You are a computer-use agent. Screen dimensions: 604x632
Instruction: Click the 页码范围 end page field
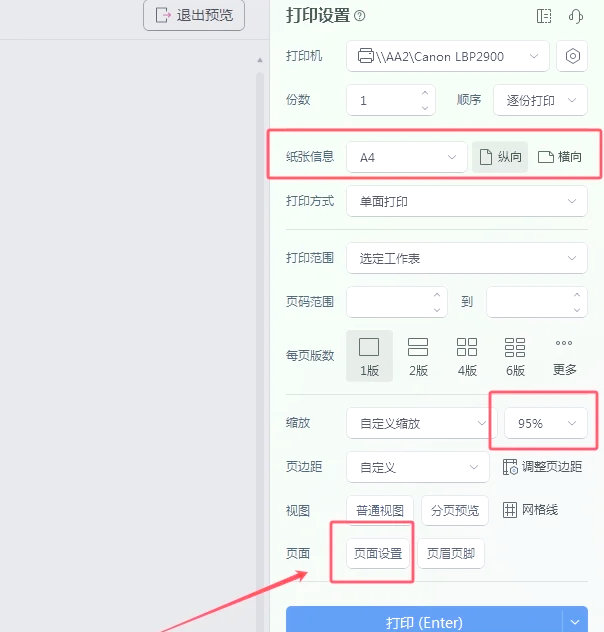[x=537, y=302]
